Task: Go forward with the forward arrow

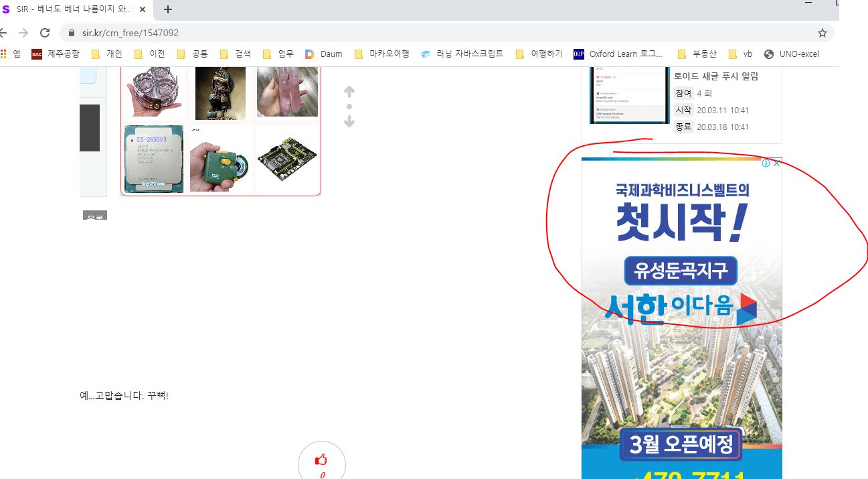Action: [x=23, y=33]
